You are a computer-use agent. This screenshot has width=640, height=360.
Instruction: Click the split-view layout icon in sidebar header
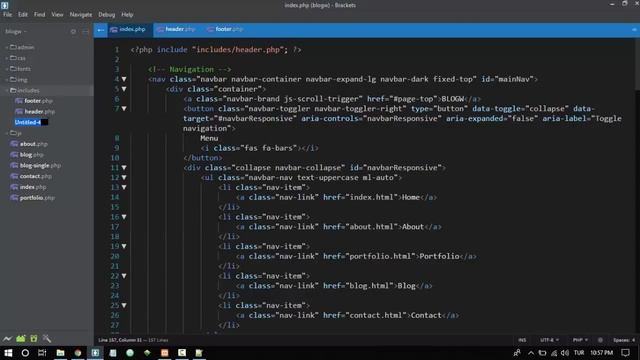(86, 31)
